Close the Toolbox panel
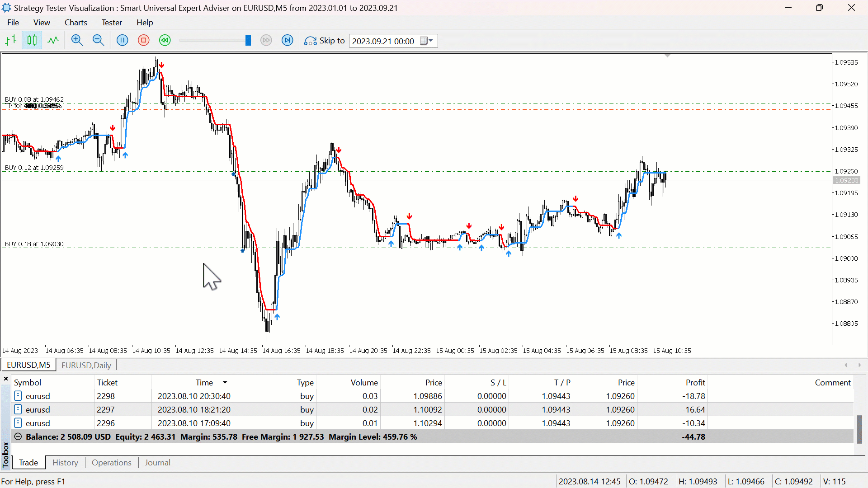The width and height of the screenshot is (868, 488). click(6, 379)
